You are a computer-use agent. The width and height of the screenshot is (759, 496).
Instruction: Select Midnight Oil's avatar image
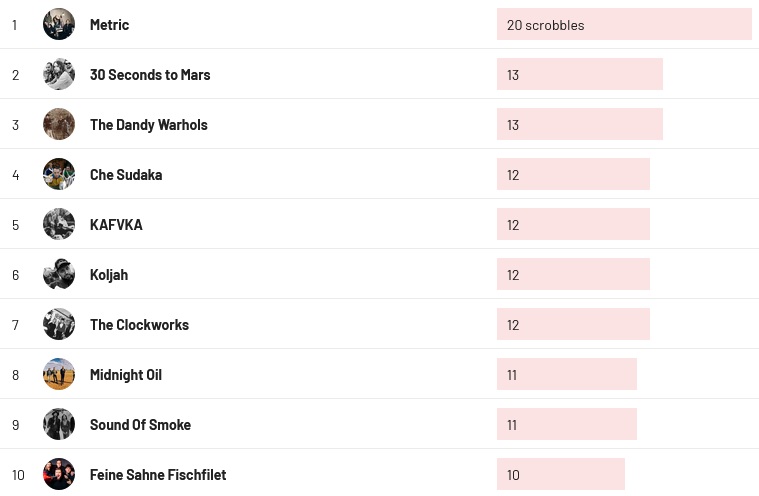pyautogui.click(x=59, y=374)
